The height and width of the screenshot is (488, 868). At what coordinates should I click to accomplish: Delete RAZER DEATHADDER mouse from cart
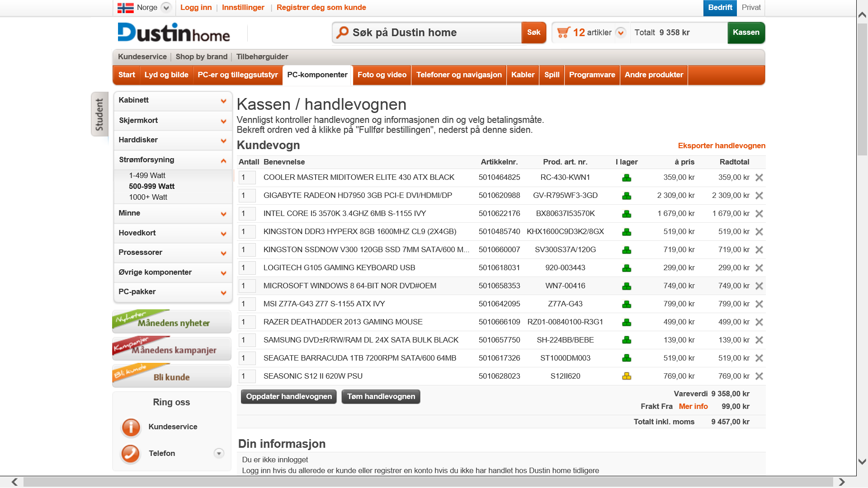click(759, 322)
